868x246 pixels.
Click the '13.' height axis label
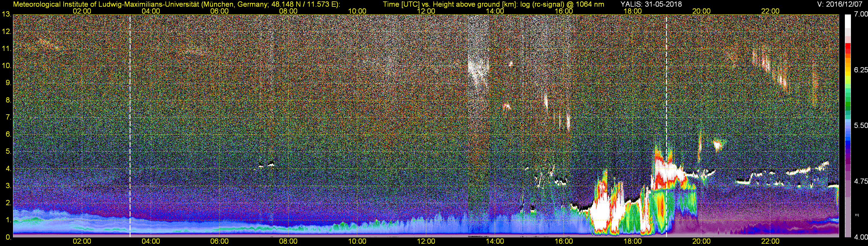[6, 14]
